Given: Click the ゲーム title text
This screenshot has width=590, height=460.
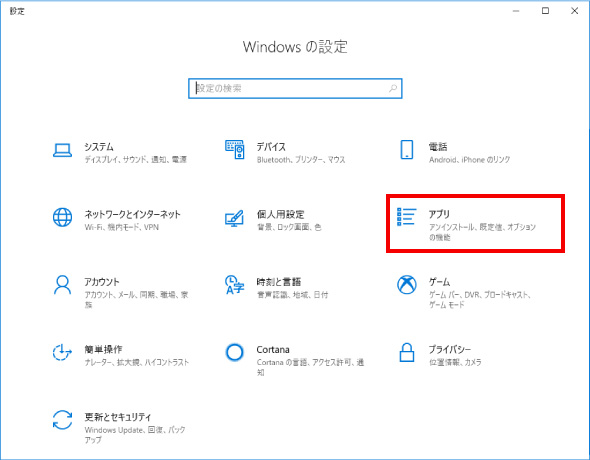Looking at the screenshot, I should [x=439, y=281].
